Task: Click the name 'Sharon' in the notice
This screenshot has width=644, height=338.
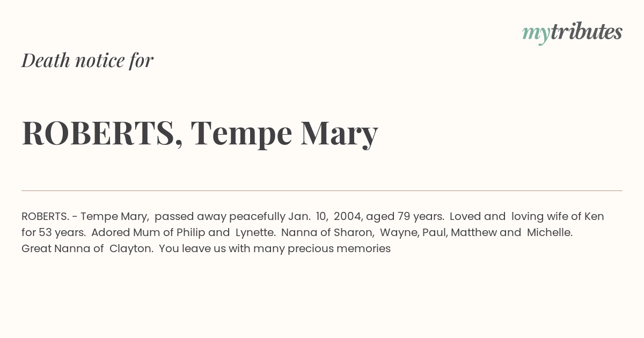Action: tap(356, 233)
